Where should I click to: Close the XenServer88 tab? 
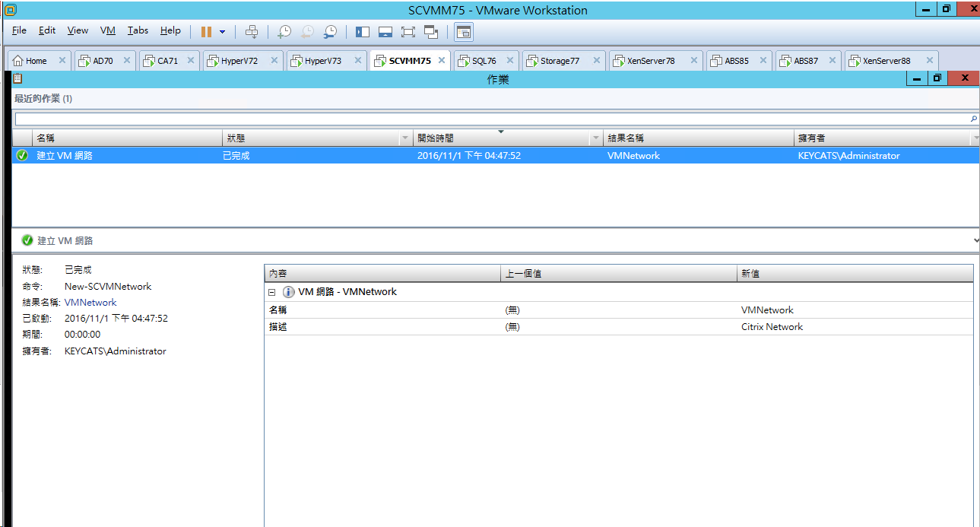(929, 61)
